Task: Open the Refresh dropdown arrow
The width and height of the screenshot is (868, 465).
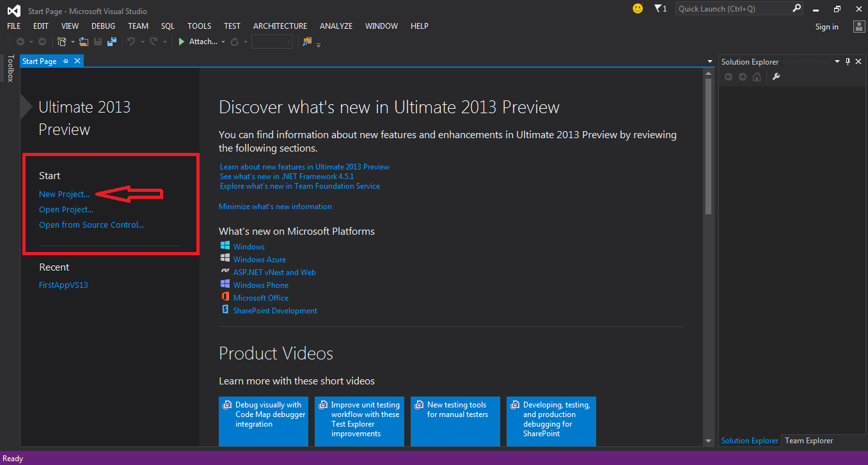Action: click(245, 42)
